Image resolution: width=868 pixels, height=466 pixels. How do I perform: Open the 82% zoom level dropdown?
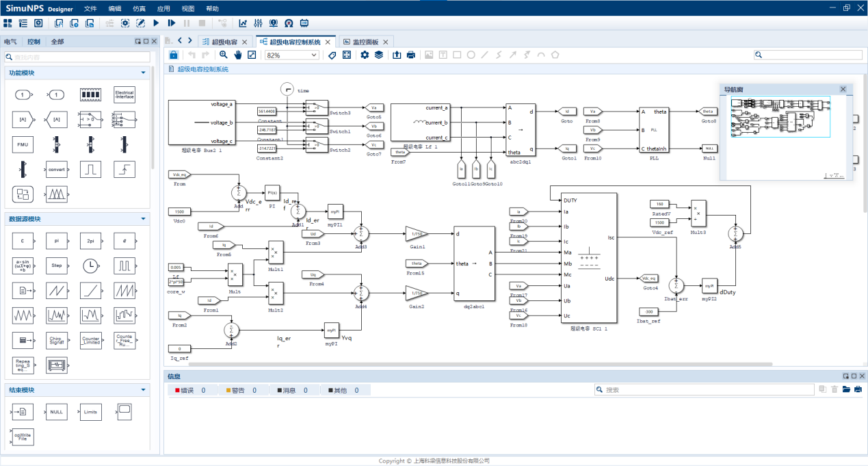pyautogui.click(x=292, y=55)
